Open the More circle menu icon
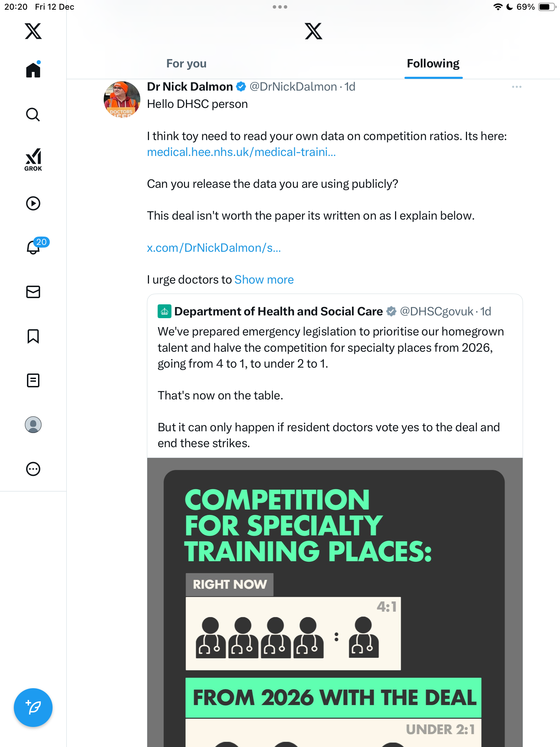 [33, 469]
